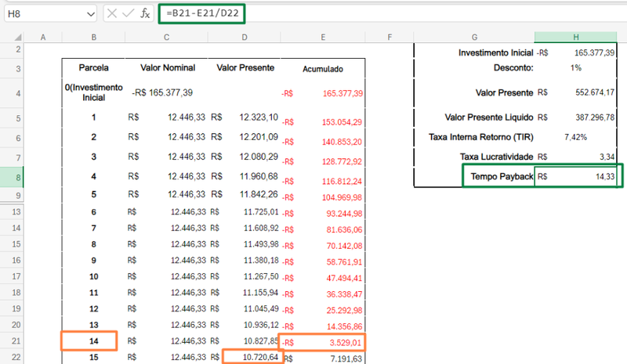
Task: Select column D header
Action: pyautogui.click(x=245, y=37)
